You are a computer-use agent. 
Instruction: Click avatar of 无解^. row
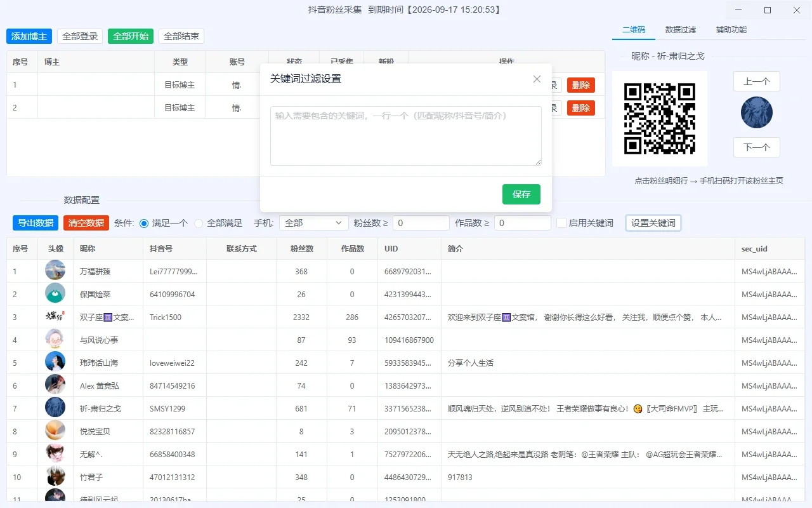(55, 453)
